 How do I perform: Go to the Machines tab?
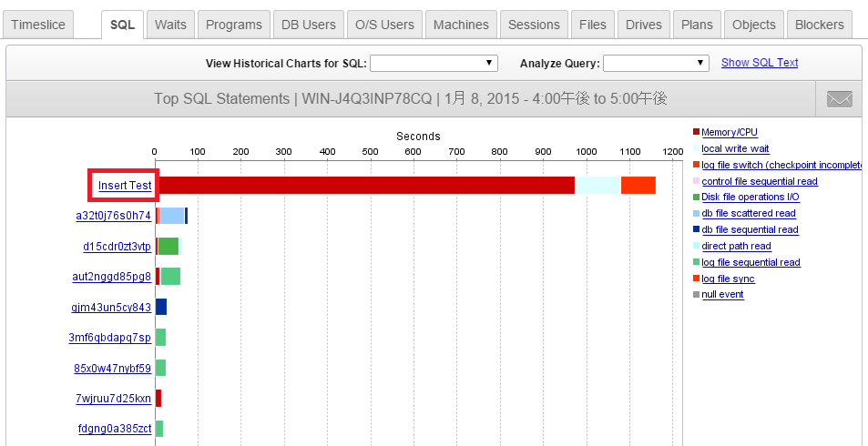461,25
